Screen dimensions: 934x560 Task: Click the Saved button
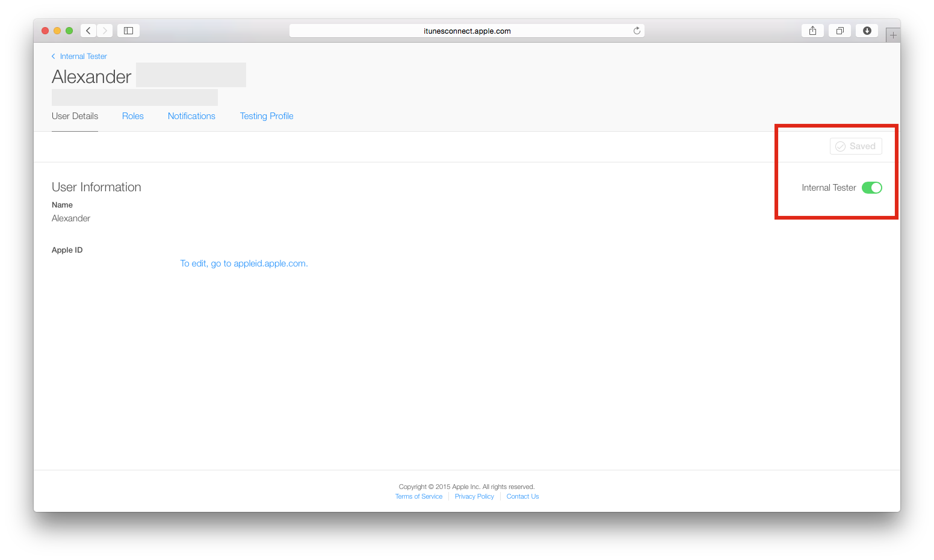click(x=856, y=146)
